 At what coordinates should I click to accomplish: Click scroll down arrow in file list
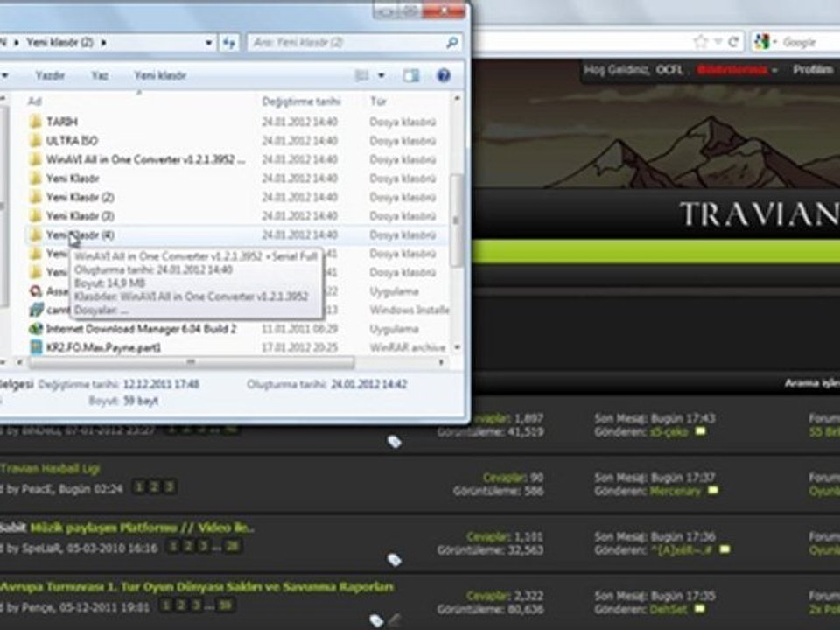coord(457,347)
